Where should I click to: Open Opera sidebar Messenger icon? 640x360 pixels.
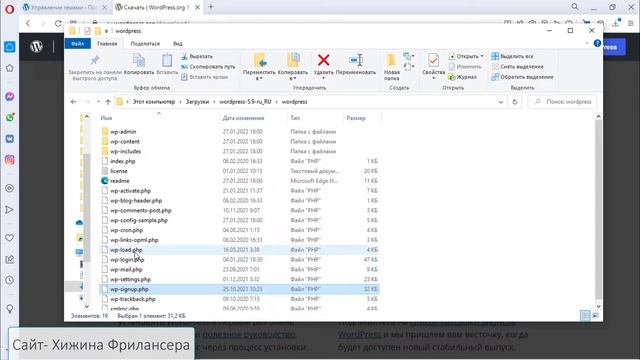[9, 96]
